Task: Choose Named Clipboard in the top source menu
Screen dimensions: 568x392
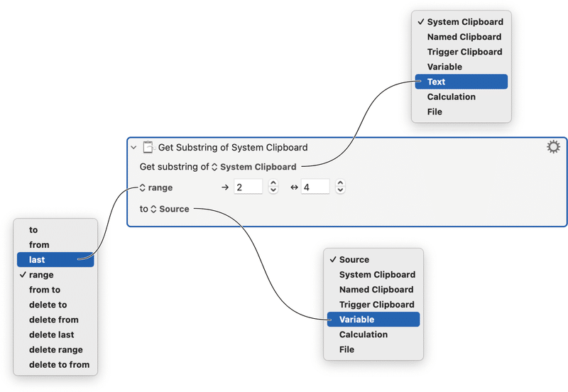Action: (461, 37)
